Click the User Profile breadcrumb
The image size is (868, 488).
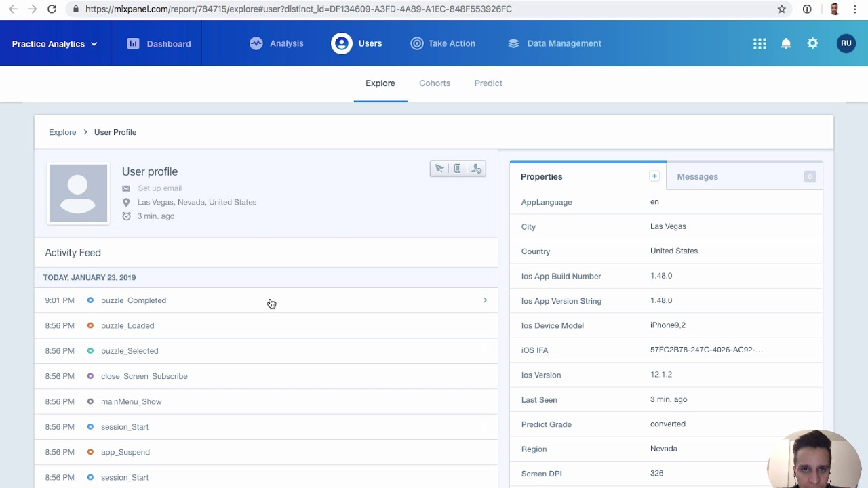(x=115, y=132)
